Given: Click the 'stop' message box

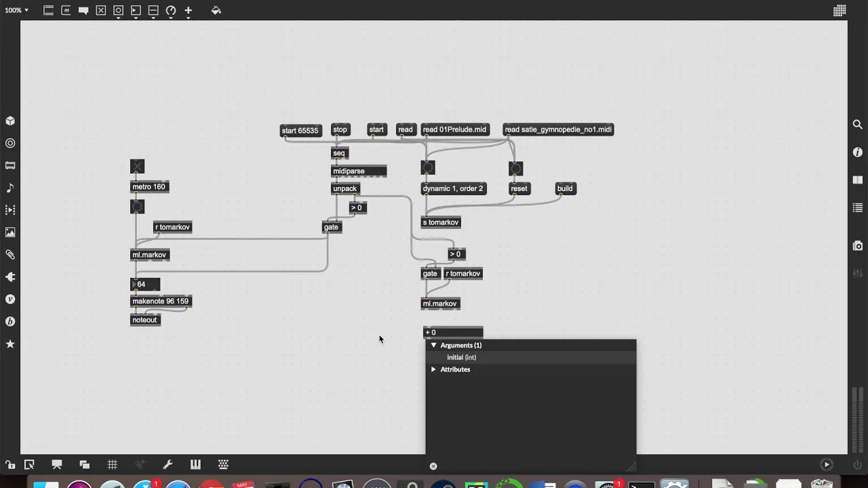Looking at the screenshot, I should (x=340, y=129).
